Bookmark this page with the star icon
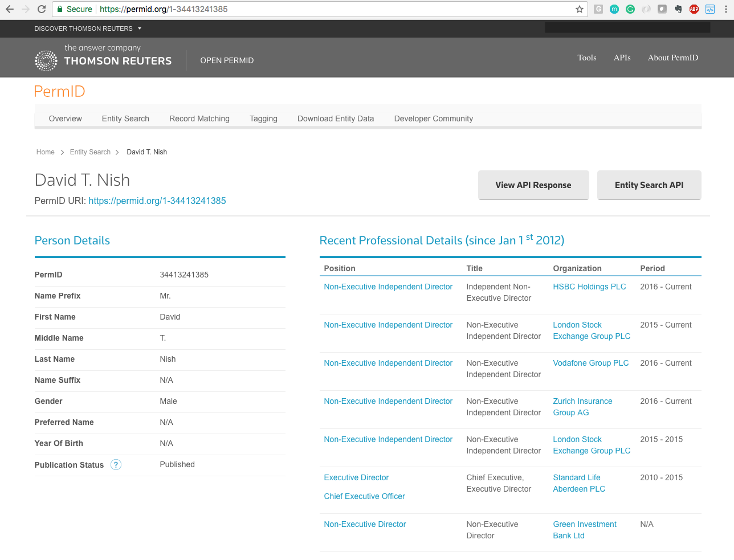 click(580, 9)
